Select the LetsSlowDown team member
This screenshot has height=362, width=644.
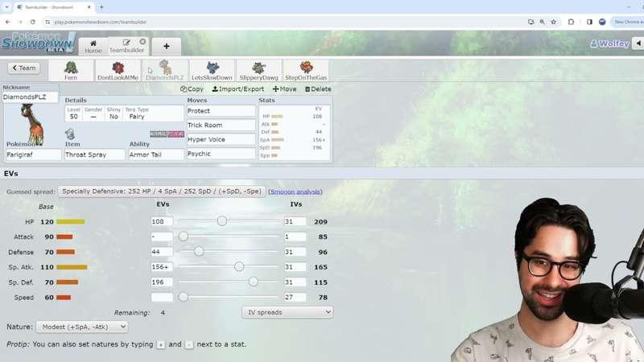click(x=212, y=70)
